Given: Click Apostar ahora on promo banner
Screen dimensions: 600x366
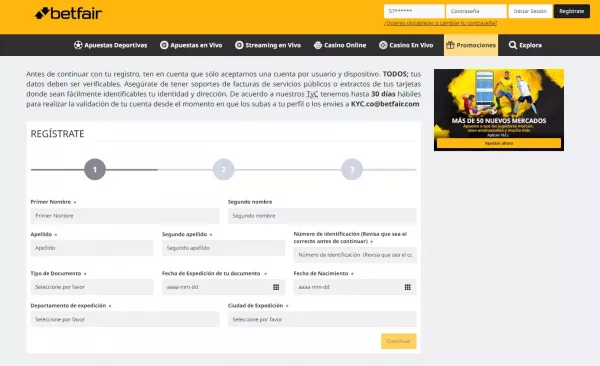Looking at the screenshot, I should [499, 143].
